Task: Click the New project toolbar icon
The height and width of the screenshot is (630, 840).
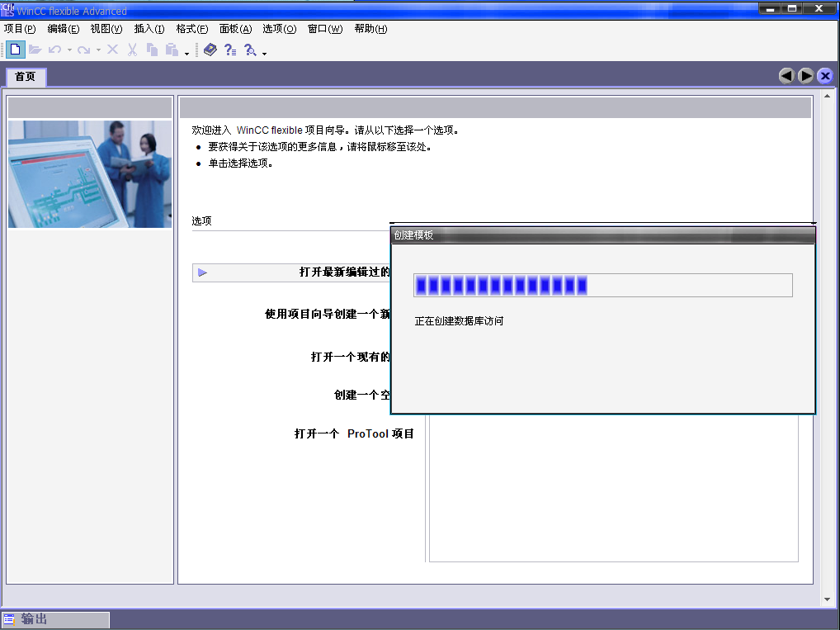Action: [16, 50]
